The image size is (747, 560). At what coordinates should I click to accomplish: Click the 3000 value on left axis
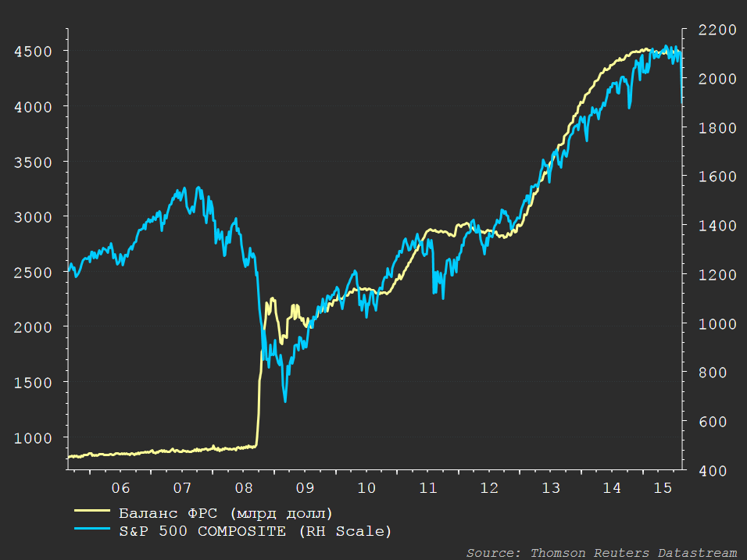(33, 217)
